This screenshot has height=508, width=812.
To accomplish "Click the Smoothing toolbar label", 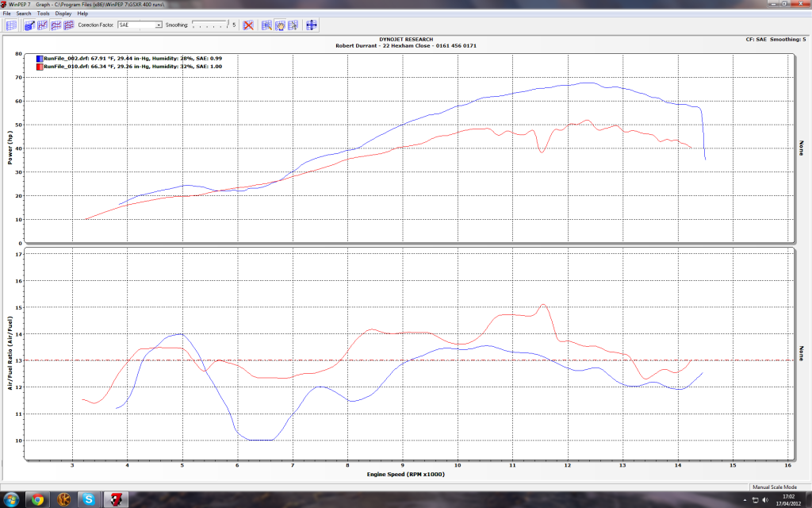I will pyautogui.click(x=177, y=25).
